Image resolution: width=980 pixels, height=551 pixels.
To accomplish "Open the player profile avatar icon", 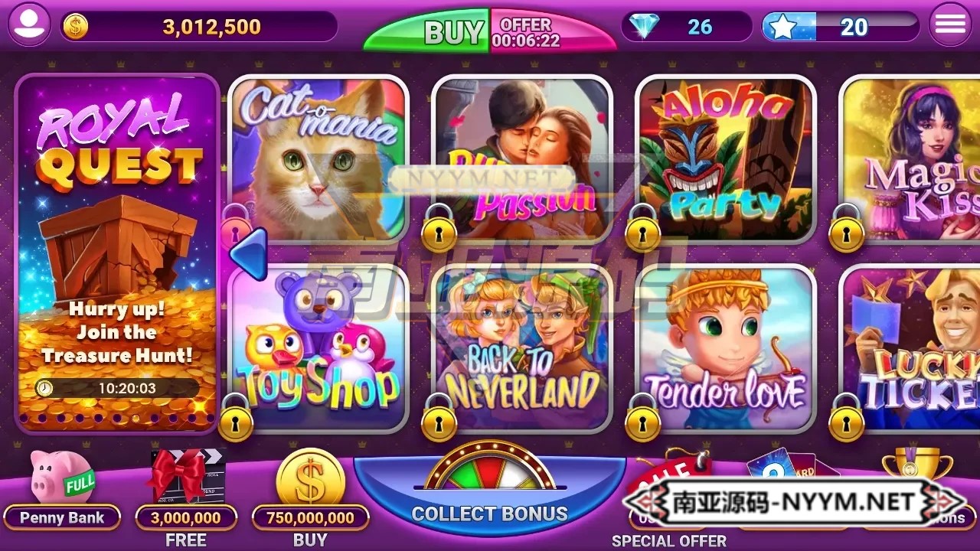I will pos(29,25).
